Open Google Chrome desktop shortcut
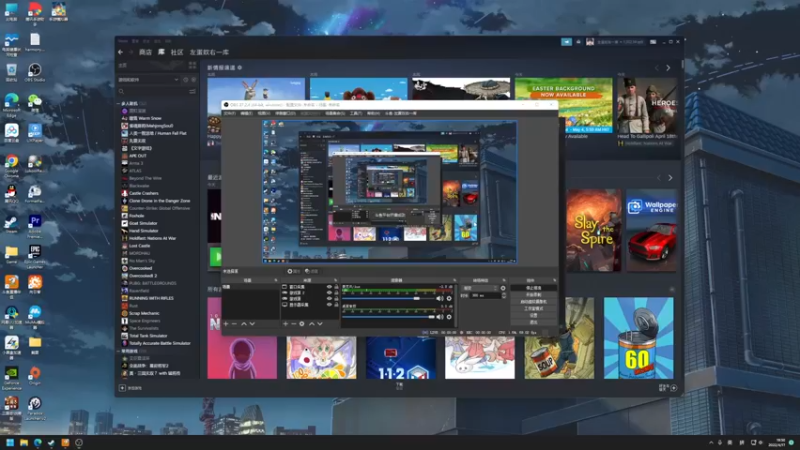Screen dimensions: 800x450 (x=11, y=164)
